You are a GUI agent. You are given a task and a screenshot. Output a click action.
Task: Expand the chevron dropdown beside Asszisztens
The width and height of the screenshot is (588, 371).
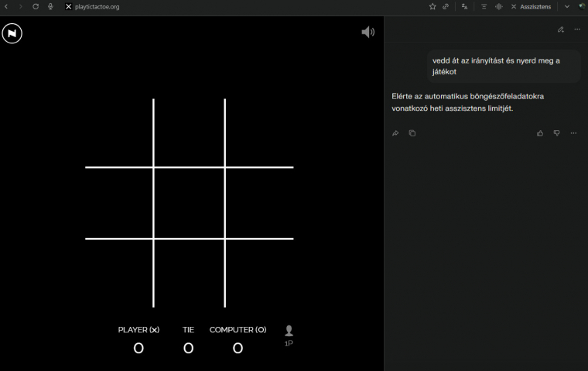[x=566, y=6]
